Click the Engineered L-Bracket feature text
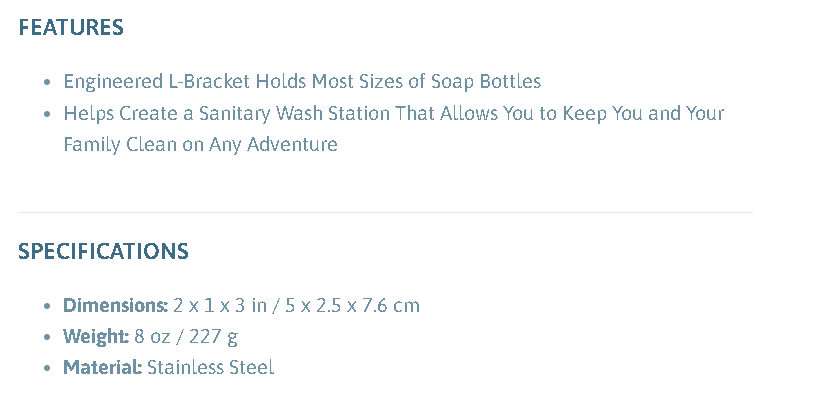The image size is (825, 409). coord(302,82)
